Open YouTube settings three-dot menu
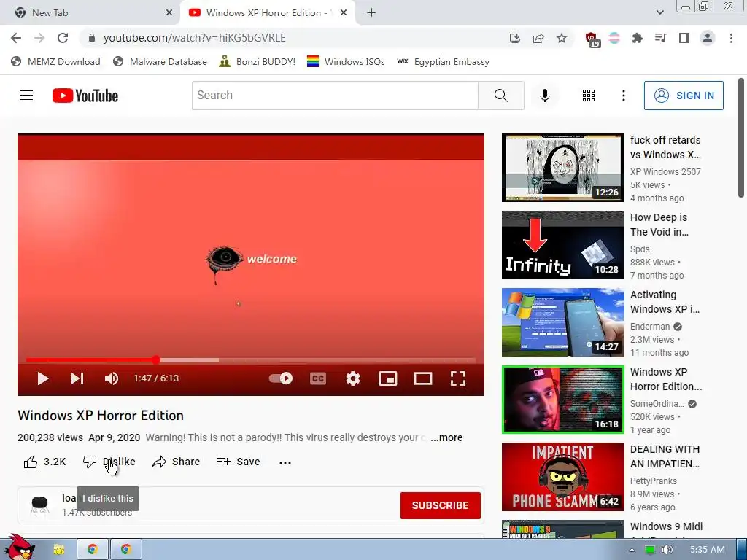 pos(623,96)
